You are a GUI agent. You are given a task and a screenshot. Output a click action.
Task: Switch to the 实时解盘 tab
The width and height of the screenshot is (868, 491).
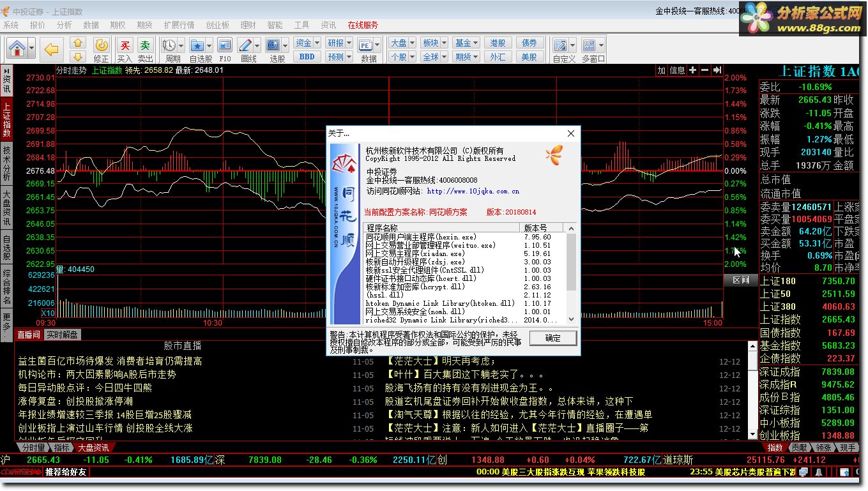click(62, 335)
